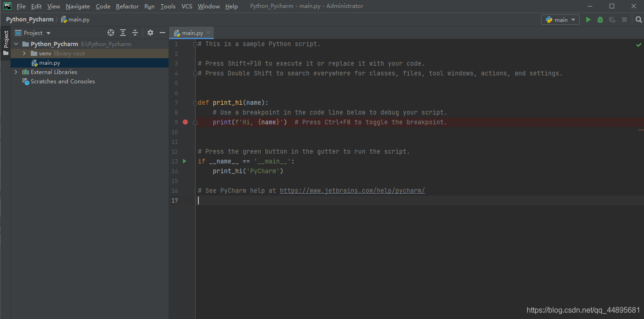
Task: Click the PyCharm logo in title bar
Action: click(7, 6)
